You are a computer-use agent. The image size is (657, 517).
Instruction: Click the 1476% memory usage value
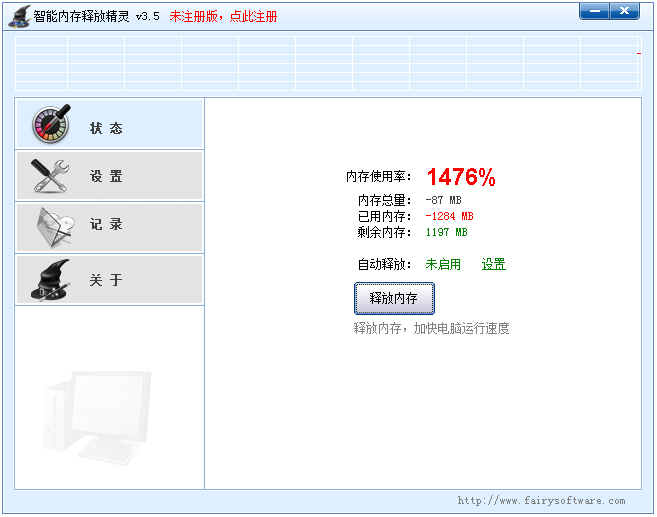tap(461, 177)
